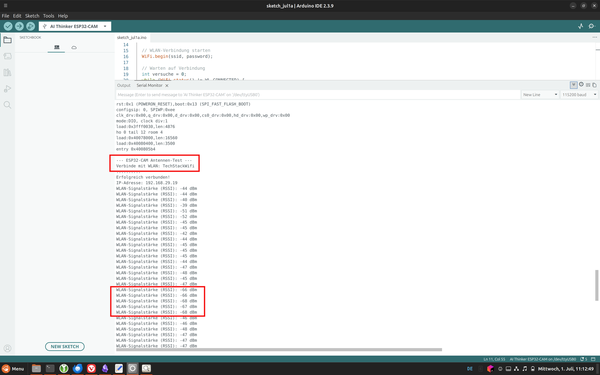Click the 'int versuche = 0;' code line
Image resolution: width=600 pixels, height=375 pixels.
coord(164,74)
